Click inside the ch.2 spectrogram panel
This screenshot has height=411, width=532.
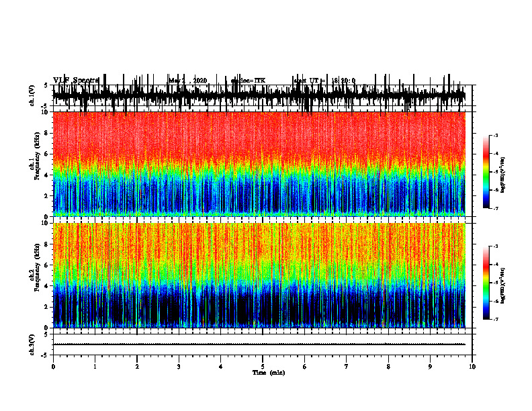click(259, 275)
